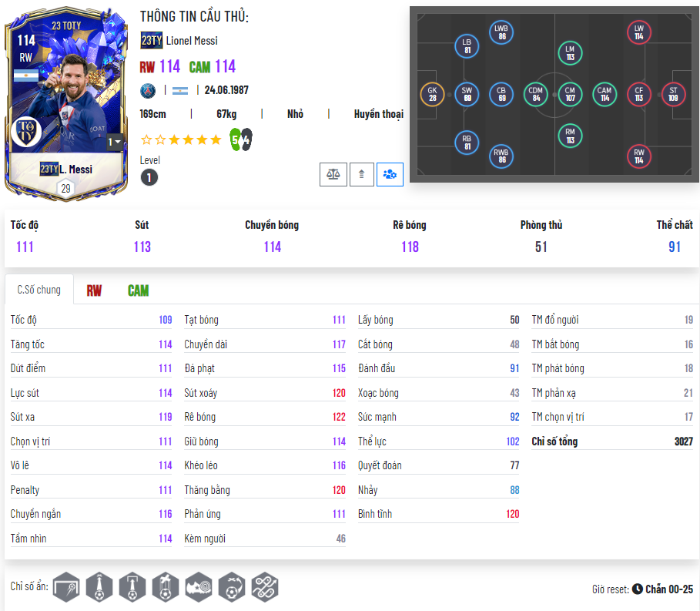
Task: Select the GK 28 position circle
Action: (432, 94)
